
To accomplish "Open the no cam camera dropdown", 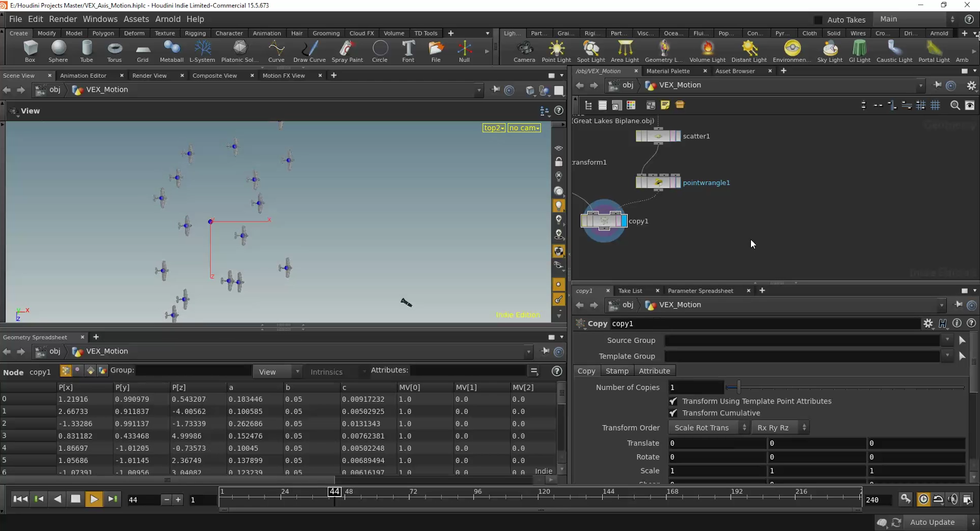I will click(x=524, y=128).
